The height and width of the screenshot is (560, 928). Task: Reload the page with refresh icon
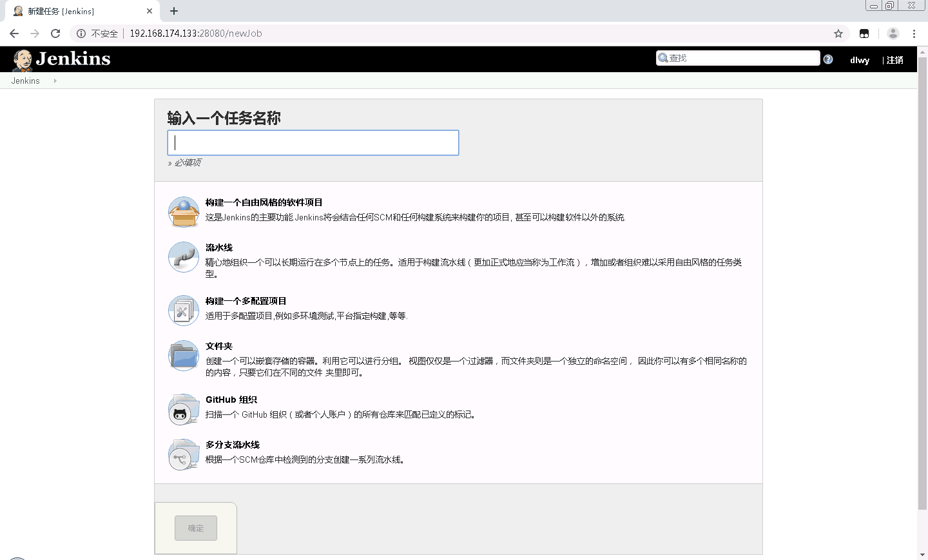tap(55, 34)
